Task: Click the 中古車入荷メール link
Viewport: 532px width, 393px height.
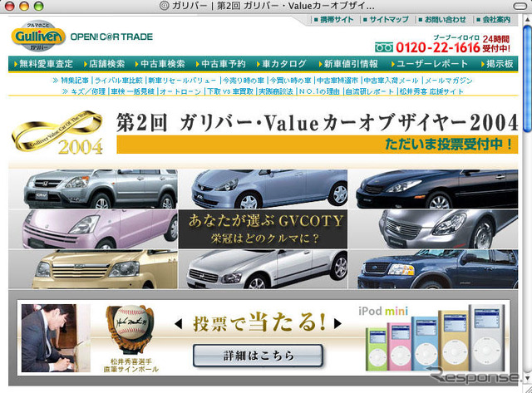Action: point(391,81)
